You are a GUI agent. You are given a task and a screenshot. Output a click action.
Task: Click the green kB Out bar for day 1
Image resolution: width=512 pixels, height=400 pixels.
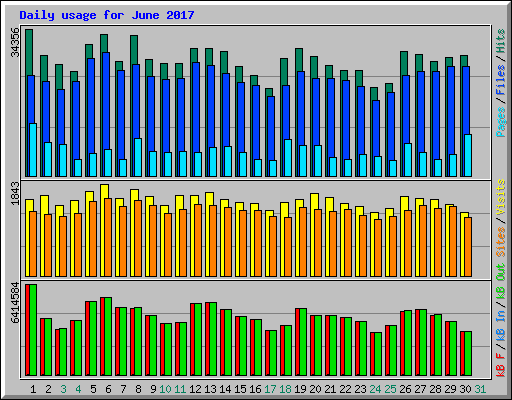(x=33, y=330)
